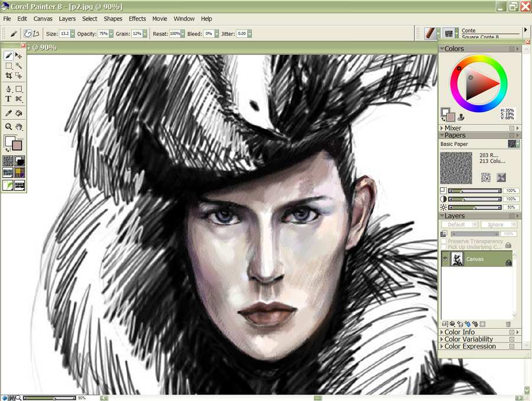Swap main and additional colors in toolbox
The image size is (532, 401).
[7, 149]
